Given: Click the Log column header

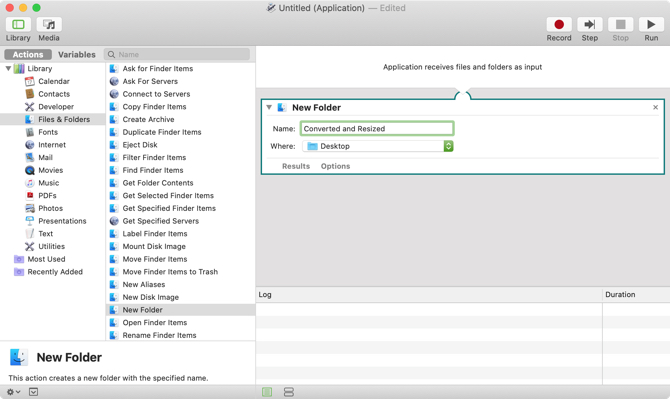Looking at the screenshot, I should coord(429,294).
